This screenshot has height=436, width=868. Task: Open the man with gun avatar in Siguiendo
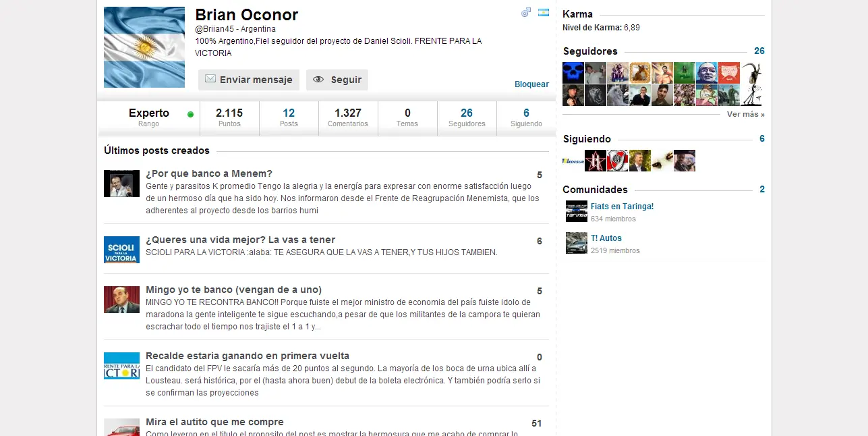pos(685,161)
